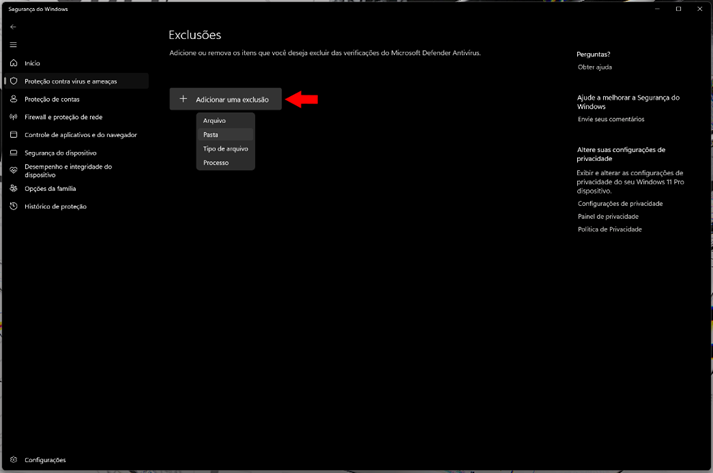
Task: Click the back arrow icon
Action: 13,27
